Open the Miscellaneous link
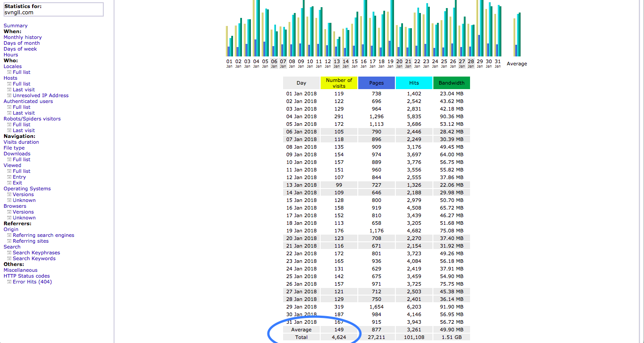Viewport: 644px width, 343px height. 21,270
